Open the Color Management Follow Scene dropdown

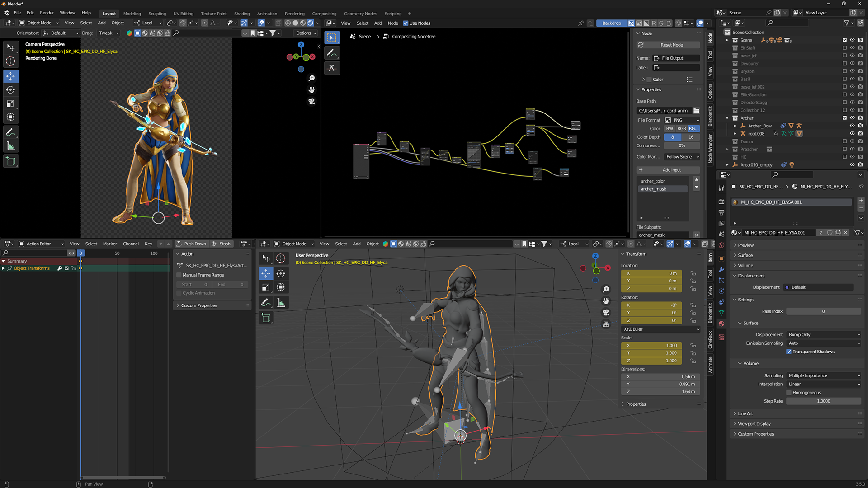[x=682, y=157]
